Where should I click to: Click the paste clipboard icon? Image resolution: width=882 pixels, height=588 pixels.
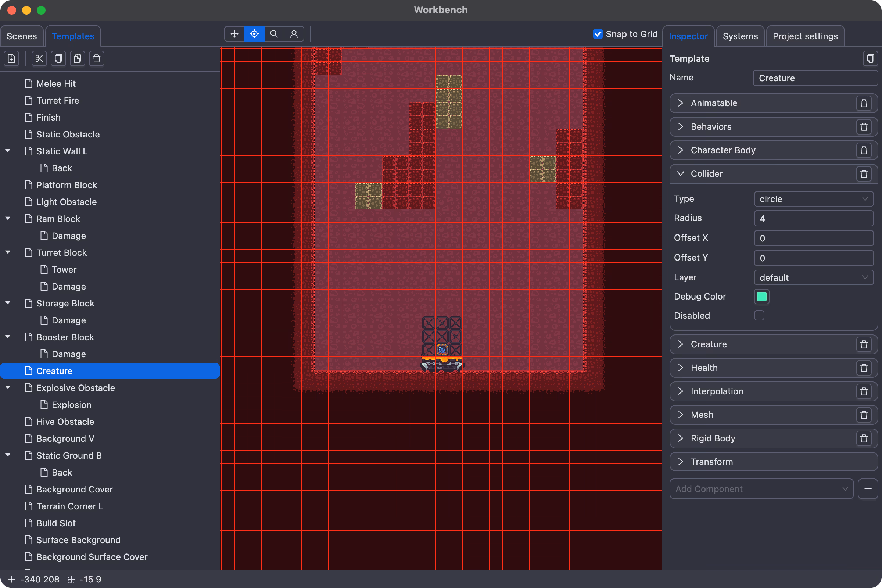coord(77,58)
